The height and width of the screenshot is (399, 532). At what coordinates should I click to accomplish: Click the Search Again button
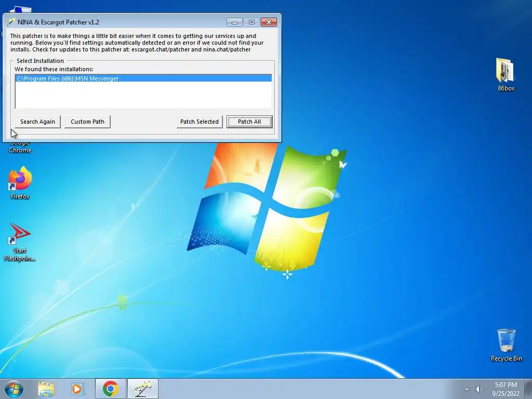37,122
